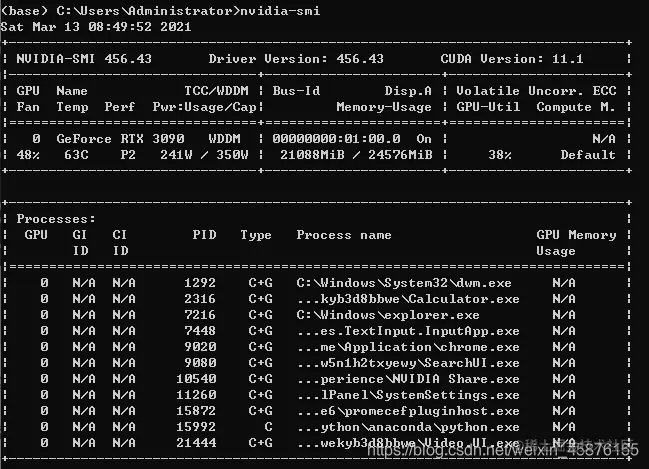Select the Calculator.exe process name
Viewport: 649px width, 469px height.
point(408,299)
